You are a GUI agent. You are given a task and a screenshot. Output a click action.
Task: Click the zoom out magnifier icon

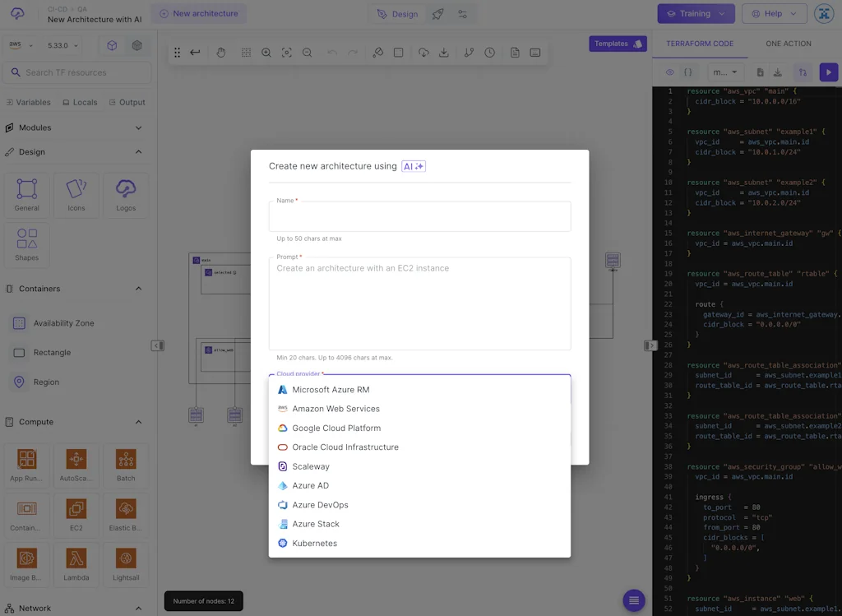[307, 53]
